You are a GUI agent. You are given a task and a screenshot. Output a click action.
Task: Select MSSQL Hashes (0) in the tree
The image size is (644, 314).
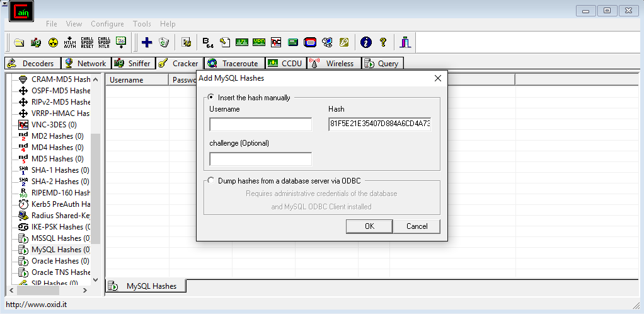pos(60,238)
